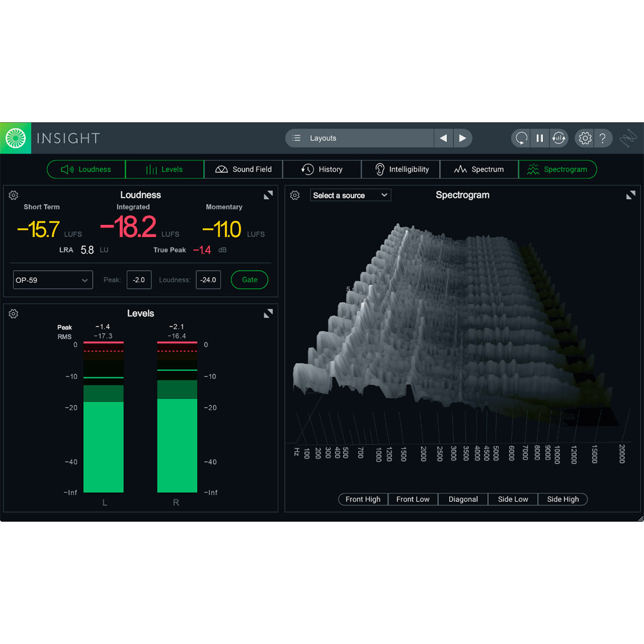Open the Spectrogram panel settings gear
644x644 pixels.
coord(295,195)
